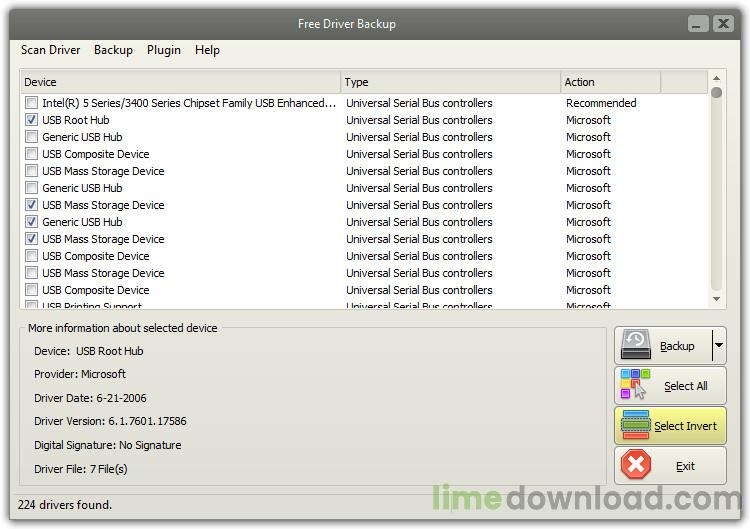This screenshot has width=750, height=529.
Task: Check the first USB Composite Device checkbox
Action: click(x=32, y=154)
